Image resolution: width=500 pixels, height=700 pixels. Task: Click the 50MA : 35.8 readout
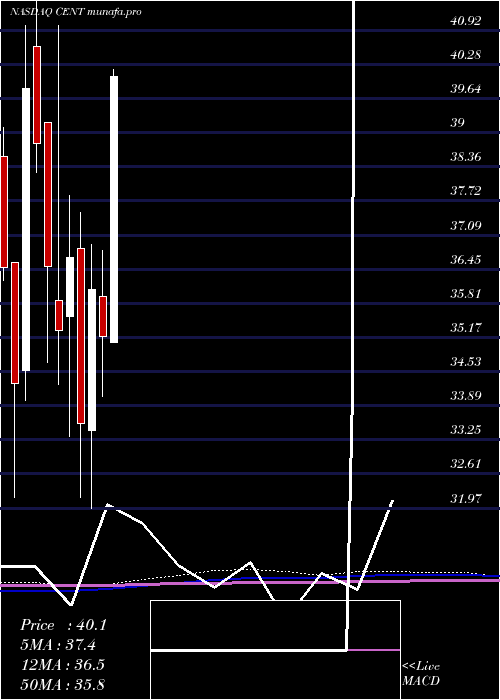tap(63, 684)
